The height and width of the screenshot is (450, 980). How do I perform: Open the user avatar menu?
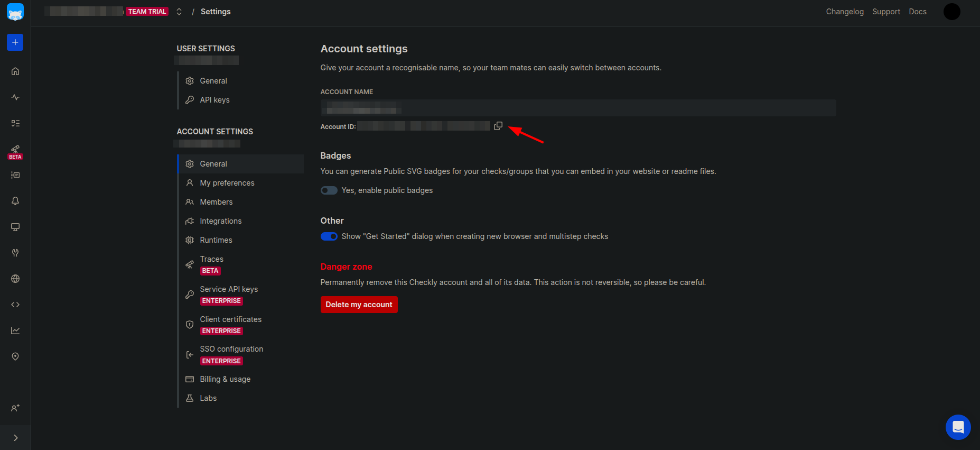[x=951, y=12]
